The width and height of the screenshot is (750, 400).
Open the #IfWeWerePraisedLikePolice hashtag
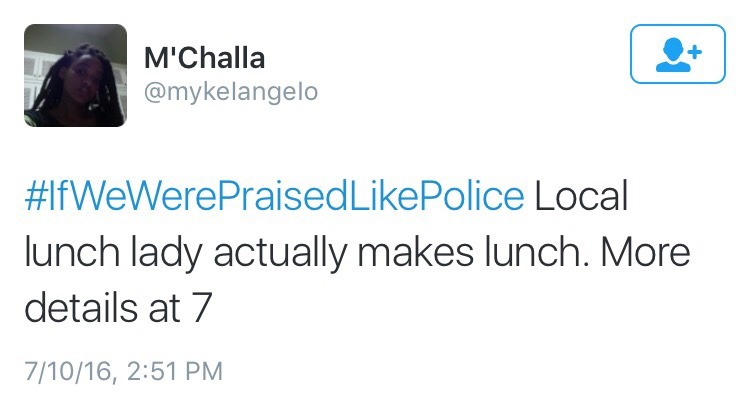(x=273, y=195)
